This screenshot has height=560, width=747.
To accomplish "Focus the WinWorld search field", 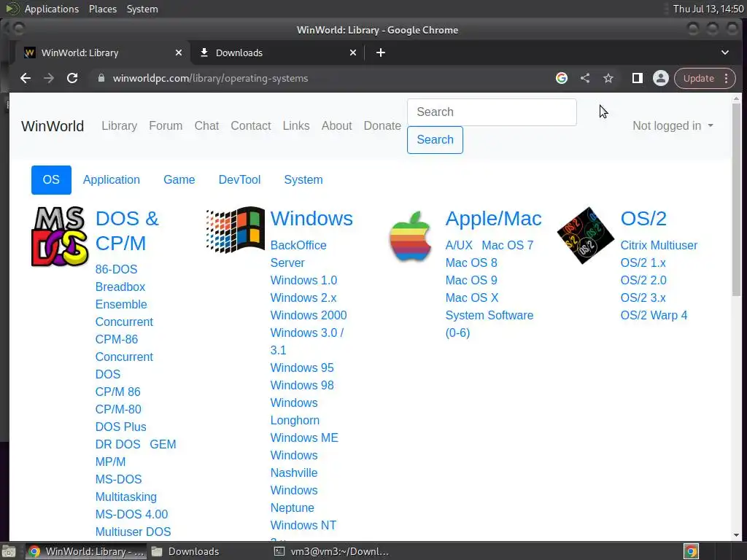I will 492,112.
